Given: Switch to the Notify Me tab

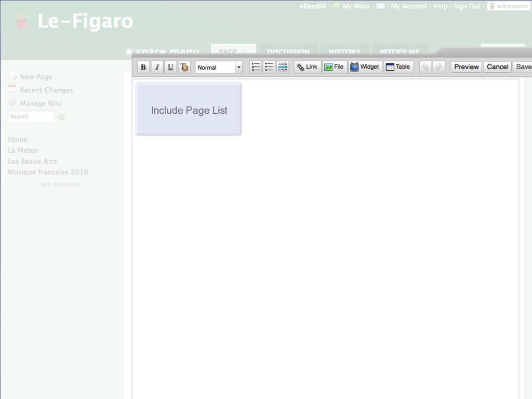Looking at the screenshot, I should pos(399,50).
